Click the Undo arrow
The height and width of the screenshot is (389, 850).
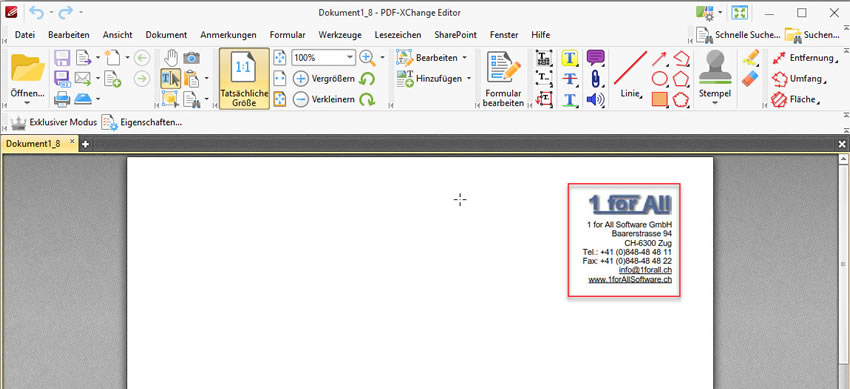(x=37, y=11)
